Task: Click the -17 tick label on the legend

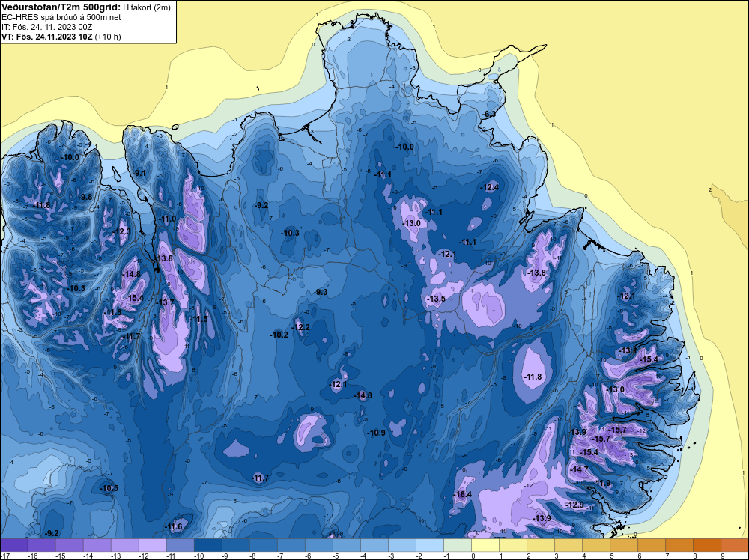Action: point(4,556)
